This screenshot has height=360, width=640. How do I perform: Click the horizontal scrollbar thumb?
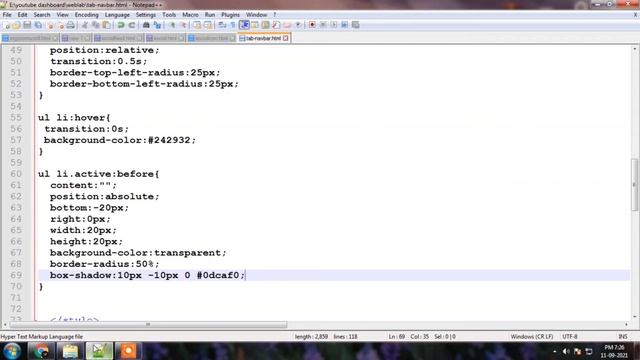pyautogui.click(x=148, y=324)
